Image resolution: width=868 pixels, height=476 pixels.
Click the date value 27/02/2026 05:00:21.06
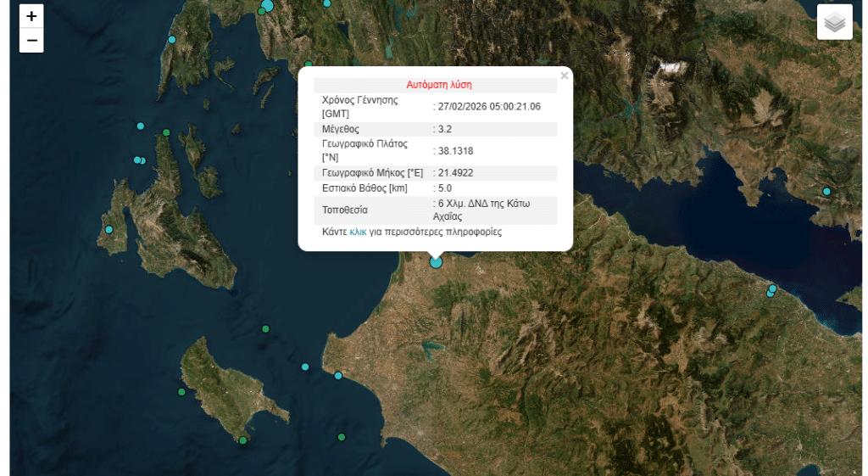pos(489,107)
